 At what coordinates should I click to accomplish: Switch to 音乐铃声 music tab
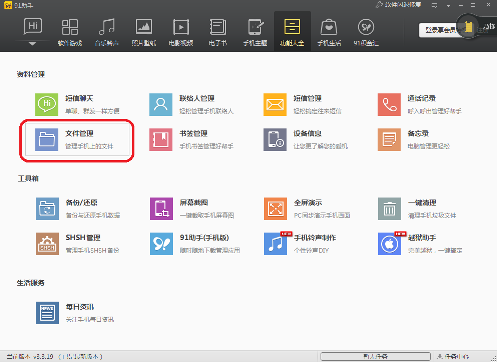coord(107,32)
